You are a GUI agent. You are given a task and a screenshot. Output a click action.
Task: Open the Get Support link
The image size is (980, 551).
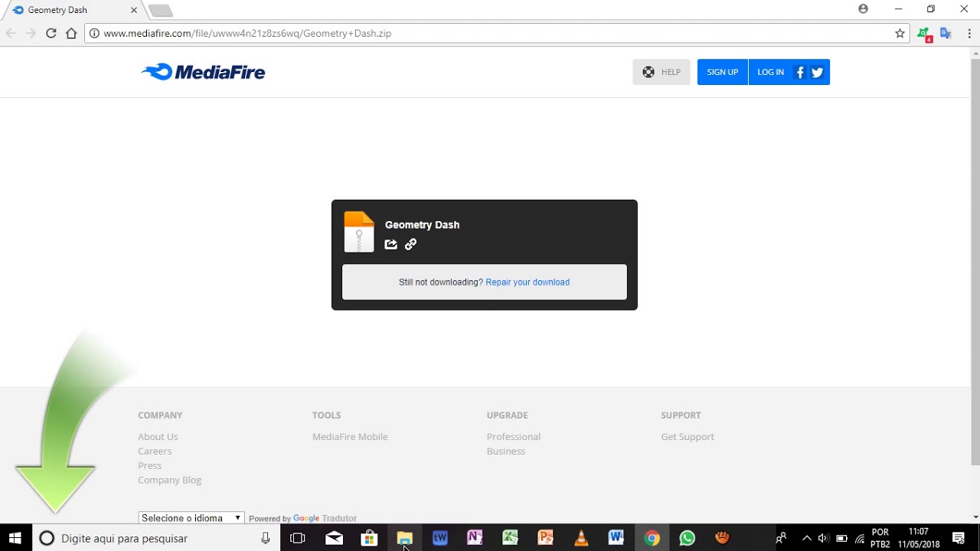pos(688,436)
